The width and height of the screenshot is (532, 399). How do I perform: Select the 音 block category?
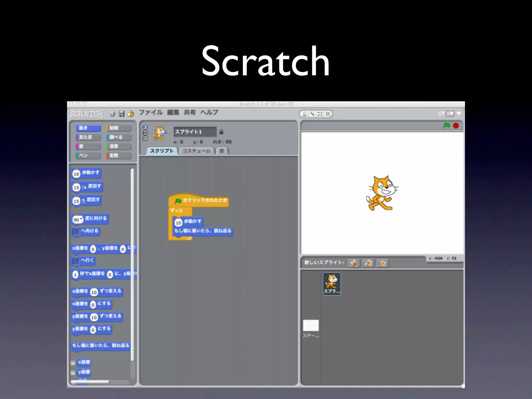[88, 147]
